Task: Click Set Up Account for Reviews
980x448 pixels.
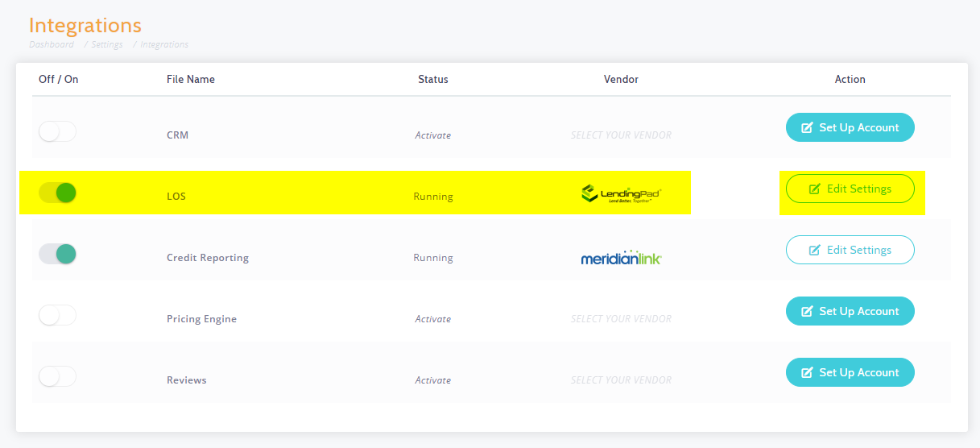Action: tap(850, 372)
